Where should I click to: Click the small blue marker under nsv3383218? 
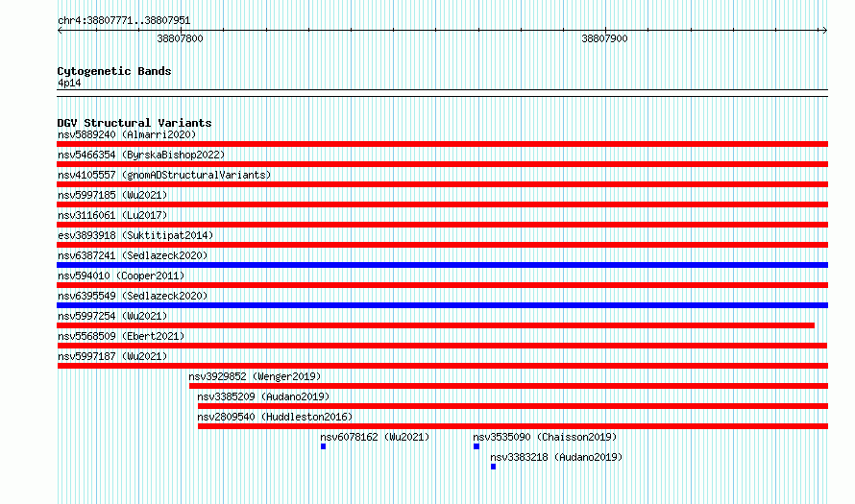point(494,467)
